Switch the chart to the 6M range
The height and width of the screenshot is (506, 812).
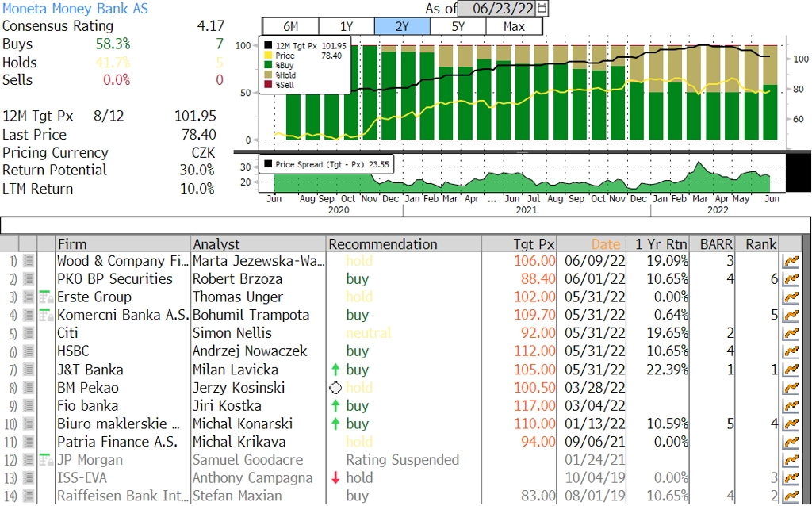click(291, 26)
